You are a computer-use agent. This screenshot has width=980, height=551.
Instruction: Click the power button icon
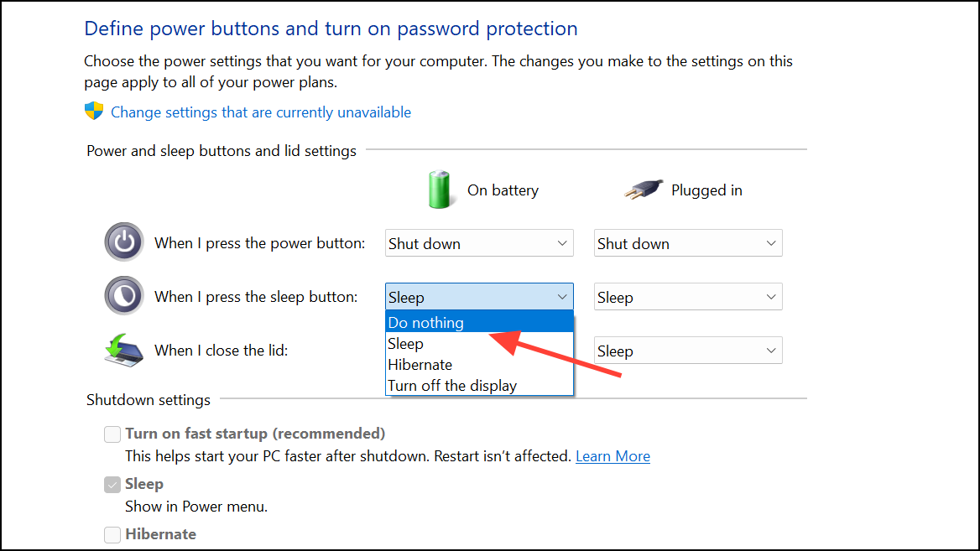click(123, 242)
